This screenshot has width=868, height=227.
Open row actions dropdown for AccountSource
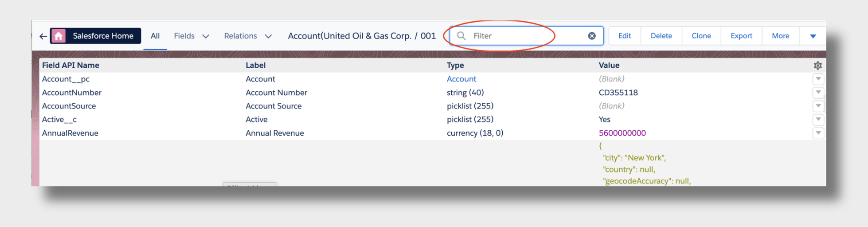point(818,106)
